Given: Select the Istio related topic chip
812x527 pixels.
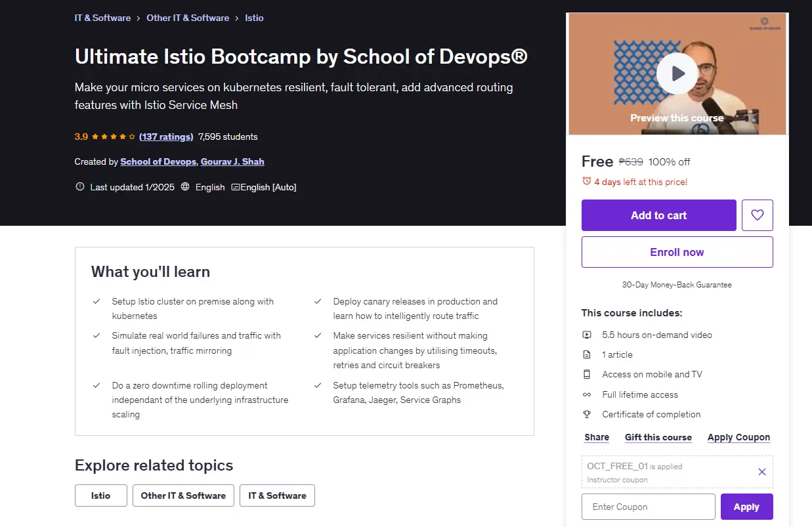Looking at the screenshot, I should pyautogui.click(x=101, y=495).
